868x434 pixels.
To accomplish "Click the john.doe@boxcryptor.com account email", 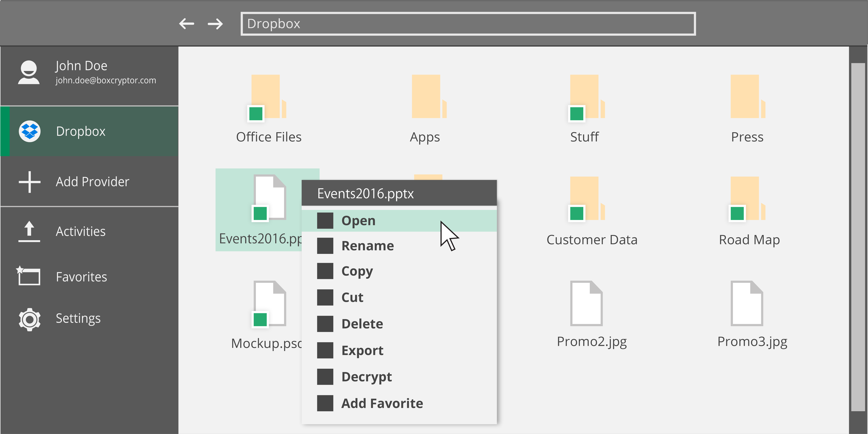I will [x=106, y=80].
